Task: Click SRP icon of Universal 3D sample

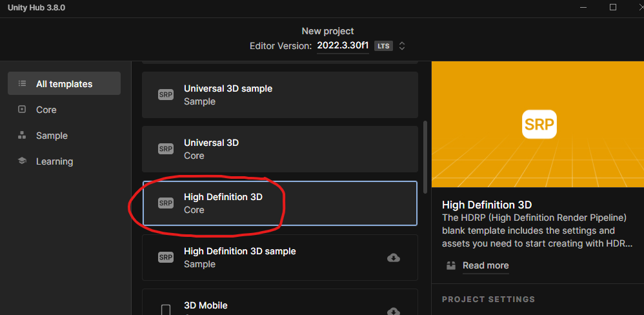Action: coord(166,95)
